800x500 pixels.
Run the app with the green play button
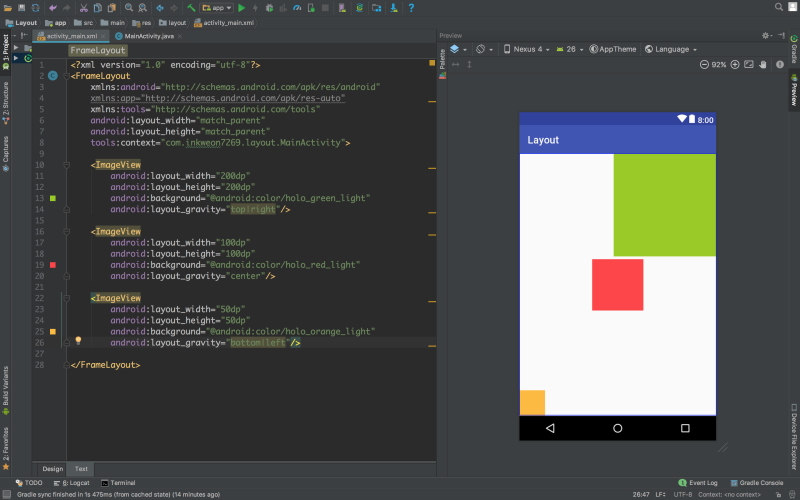click(241, 8)
